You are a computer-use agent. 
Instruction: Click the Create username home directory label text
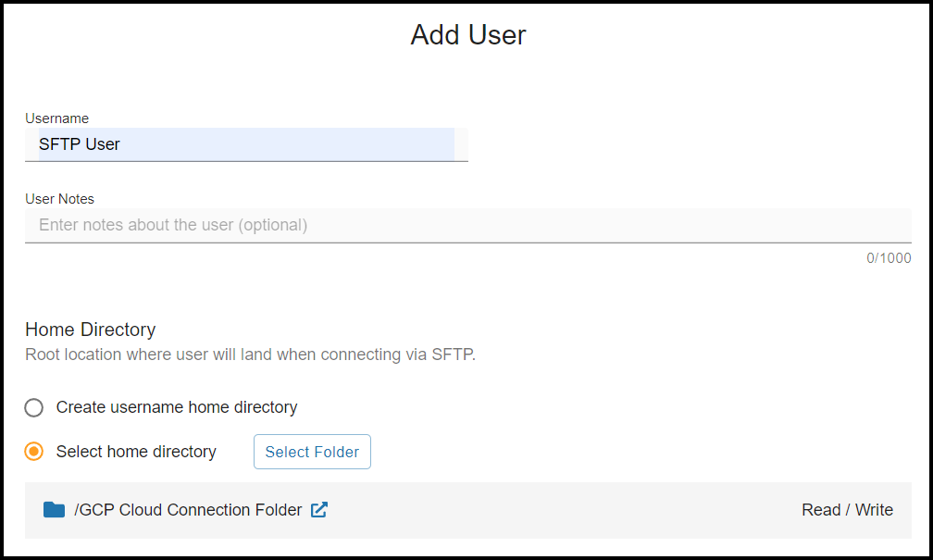click(177, 407)
